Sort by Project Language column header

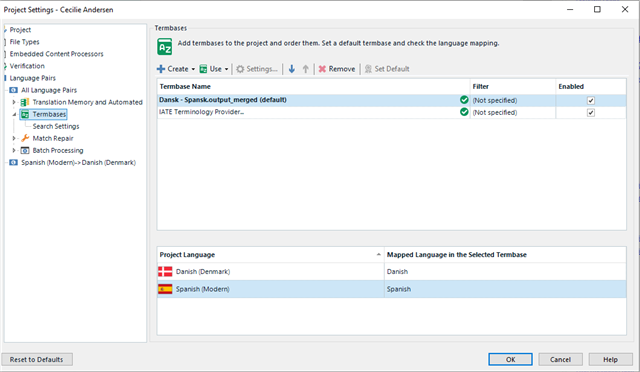pyautogui.click(x=270, y=255)
